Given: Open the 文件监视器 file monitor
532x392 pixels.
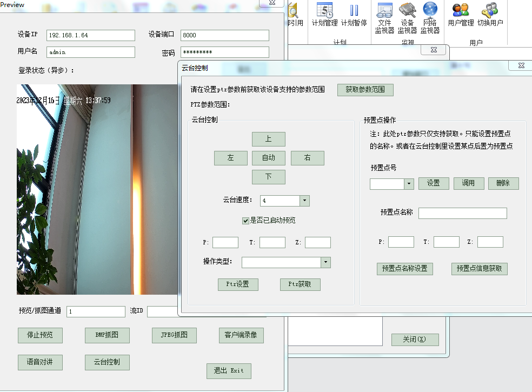Looking at the screenshot, I should click(384, 17).
